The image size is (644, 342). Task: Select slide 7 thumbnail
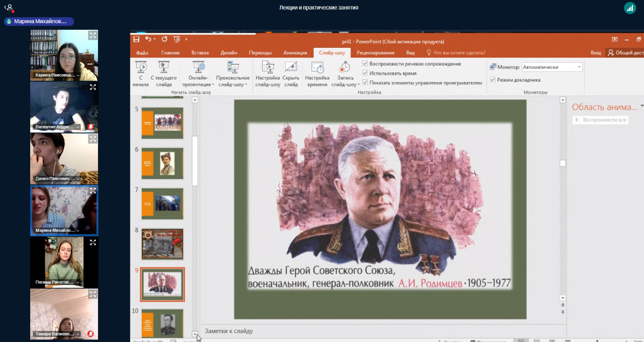[162, 203]
